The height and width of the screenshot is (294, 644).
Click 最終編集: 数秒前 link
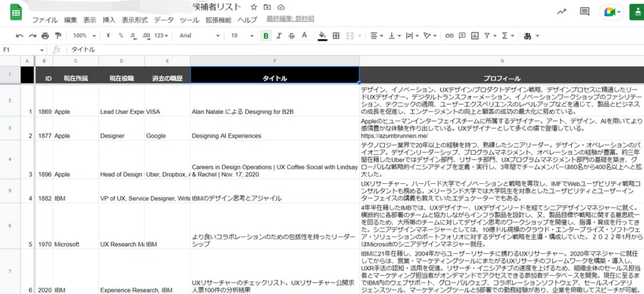coord(291,19)
